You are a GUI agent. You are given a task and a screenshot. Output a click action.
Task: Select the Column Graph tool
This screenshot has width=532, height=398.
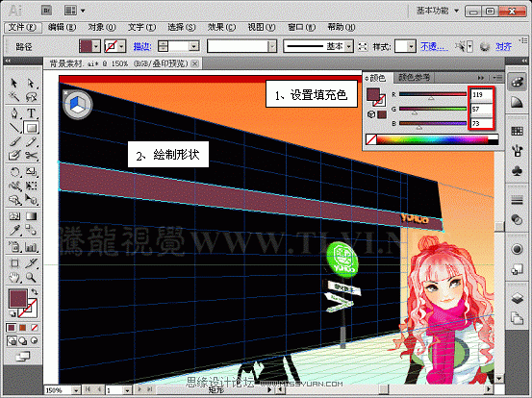(31, 246)
